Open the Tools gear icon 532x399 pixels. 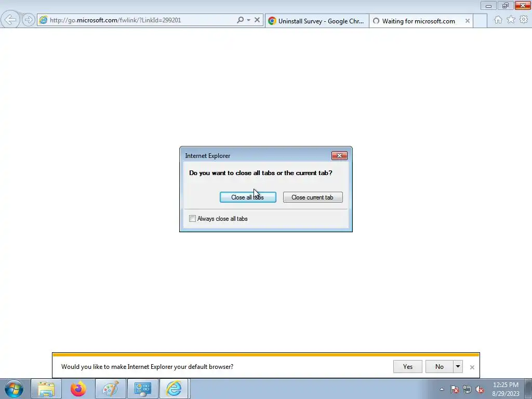pyautogui.click(x=524, y=20)
